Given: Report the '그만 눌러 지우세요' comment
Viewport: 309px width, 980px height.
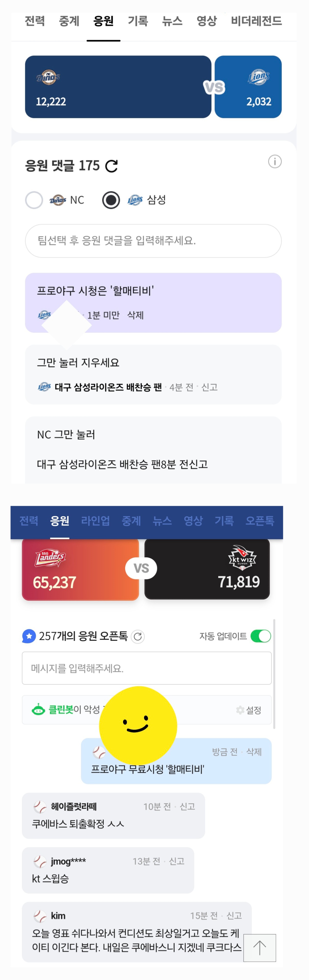Looking at the screenshot, I should pyautogui.click(x=209, y=387).
